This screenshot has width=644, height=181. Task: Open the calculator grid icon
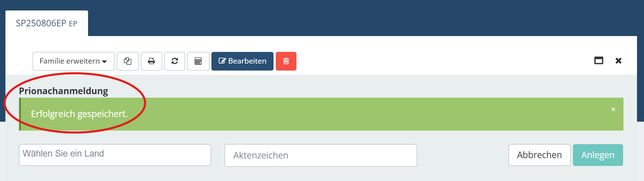point(198,61)
